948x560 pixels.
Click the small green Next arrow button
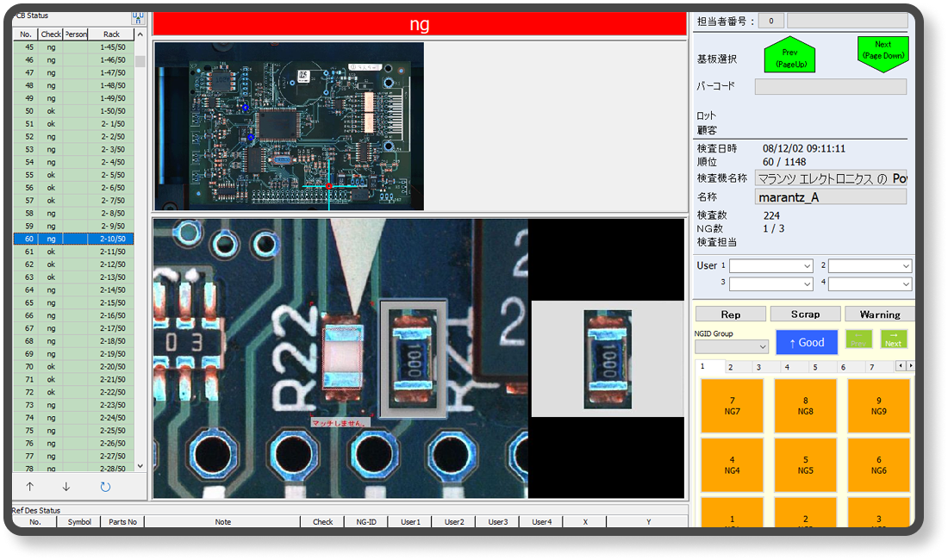point(893,339)
